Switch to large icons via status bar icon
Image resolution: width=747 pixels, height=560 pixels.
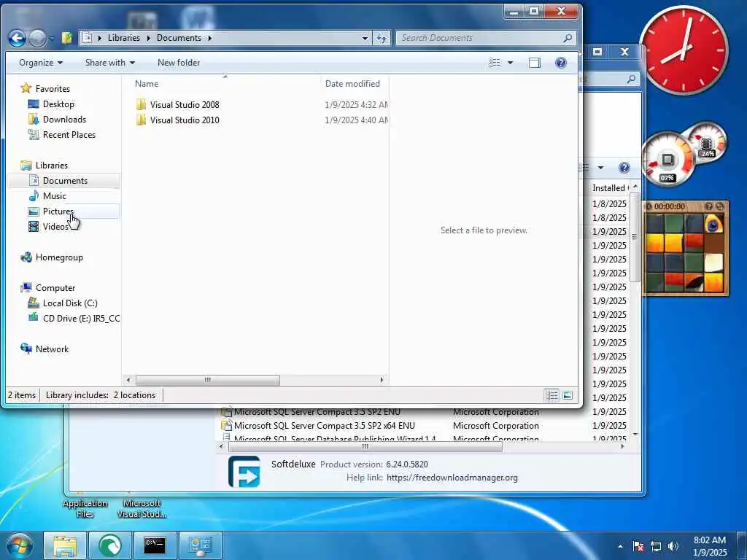coord(568,395)
